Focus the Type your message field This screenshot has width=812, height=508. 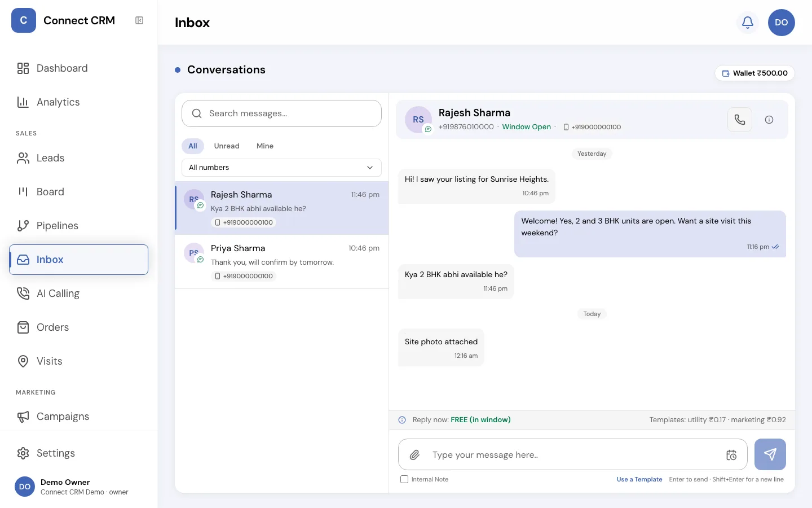click(x=572, y=455)
